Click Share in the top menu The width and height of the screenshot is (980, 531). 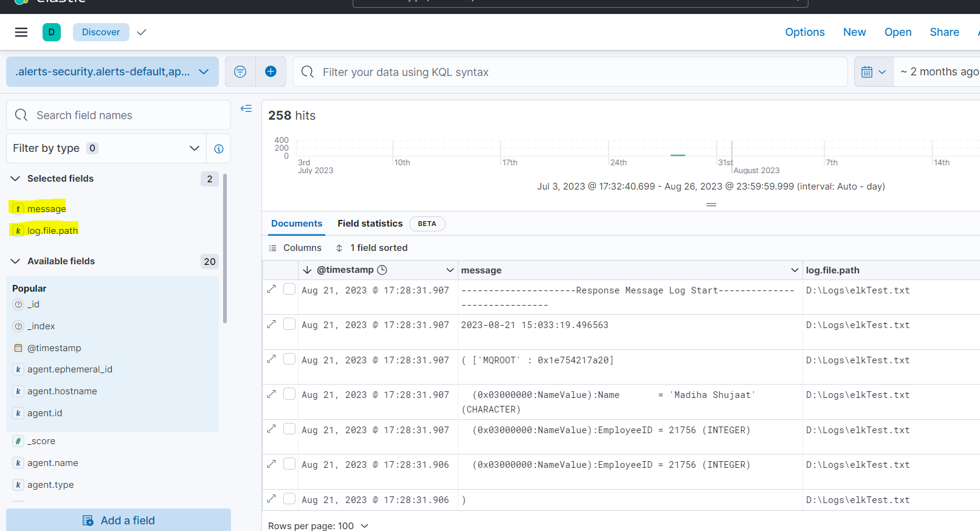[944, 32]
